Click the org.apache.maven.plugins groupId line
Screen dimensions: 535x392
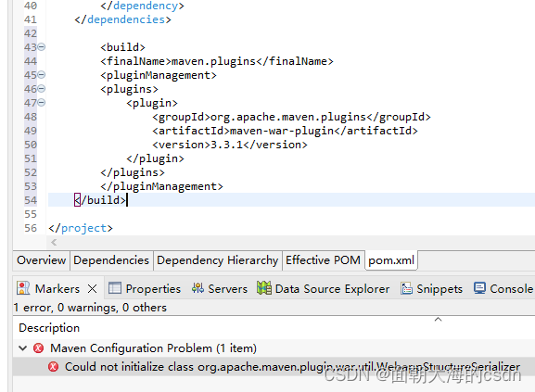tap(291, 117)
